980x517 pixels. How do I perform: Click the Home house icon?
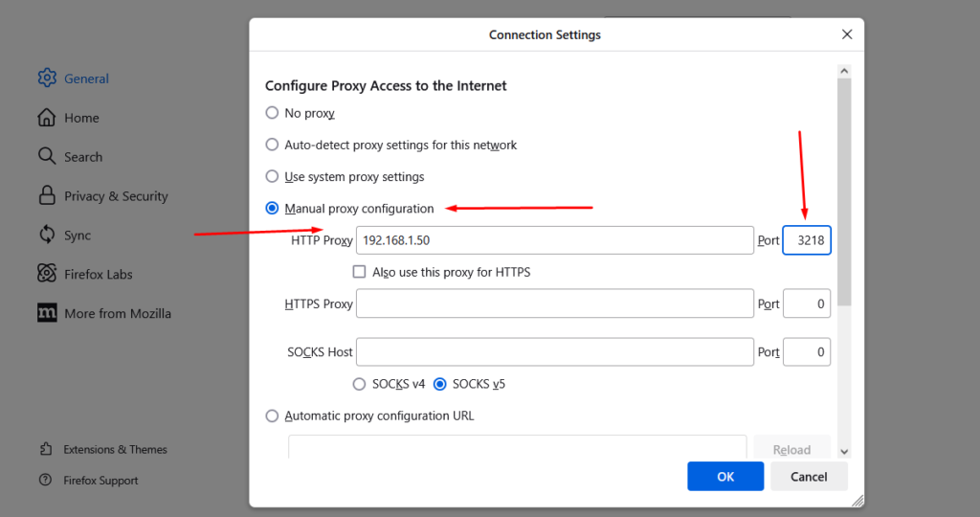(47, 118)
